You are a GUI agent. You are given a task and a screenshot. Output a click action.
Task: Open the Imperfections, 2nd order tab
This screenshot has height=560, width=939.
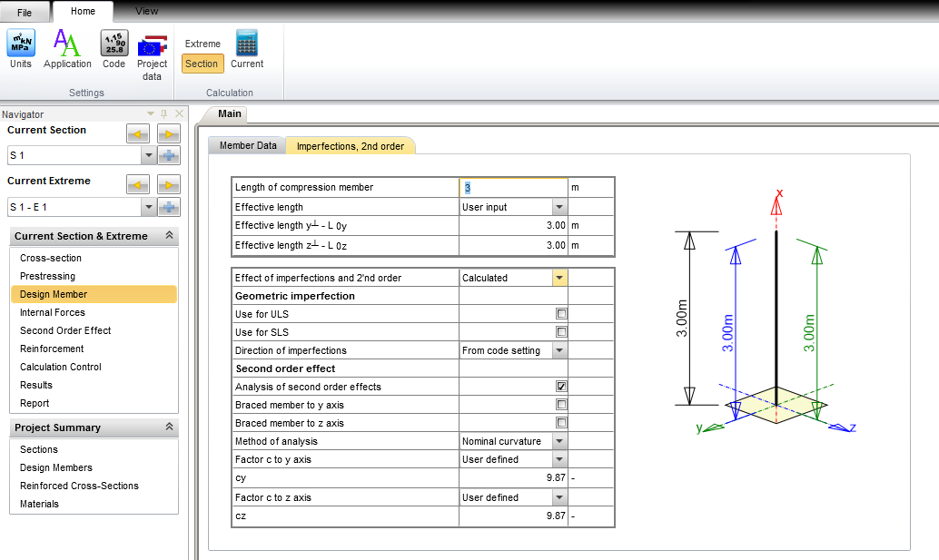click(351, 144)
